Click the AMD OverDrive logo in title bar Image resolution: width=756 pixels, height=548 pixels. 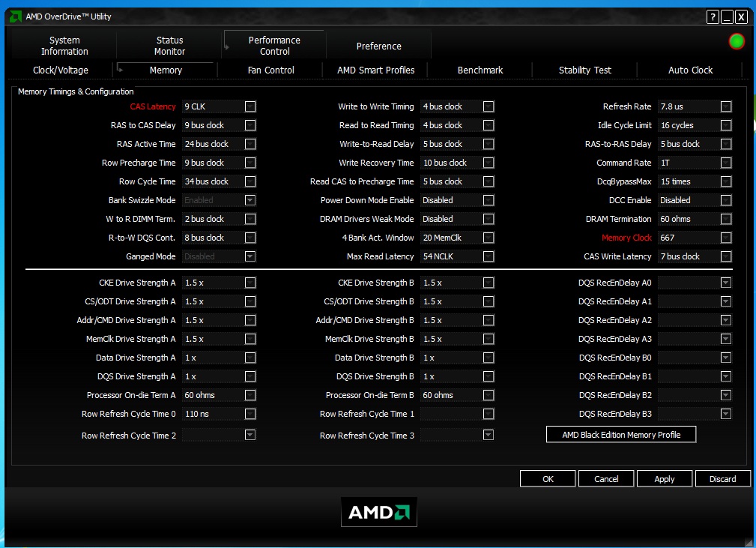point(16,17)
